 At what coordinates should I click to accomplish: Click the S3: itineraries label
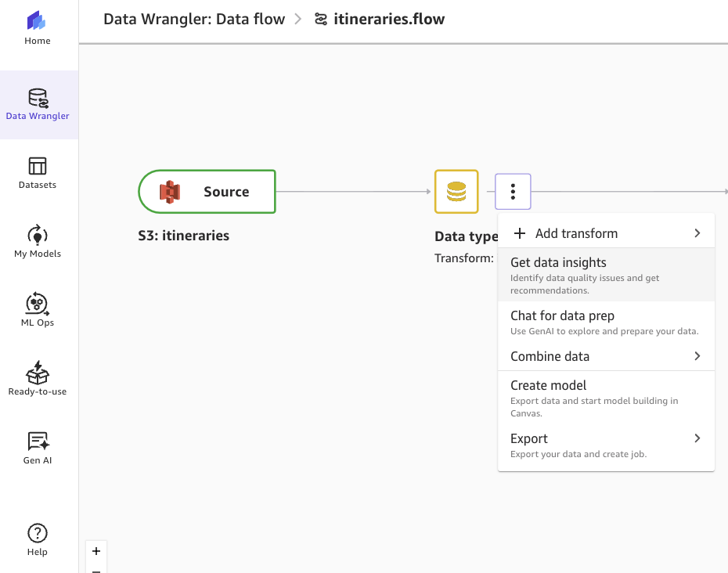(183, 236)
